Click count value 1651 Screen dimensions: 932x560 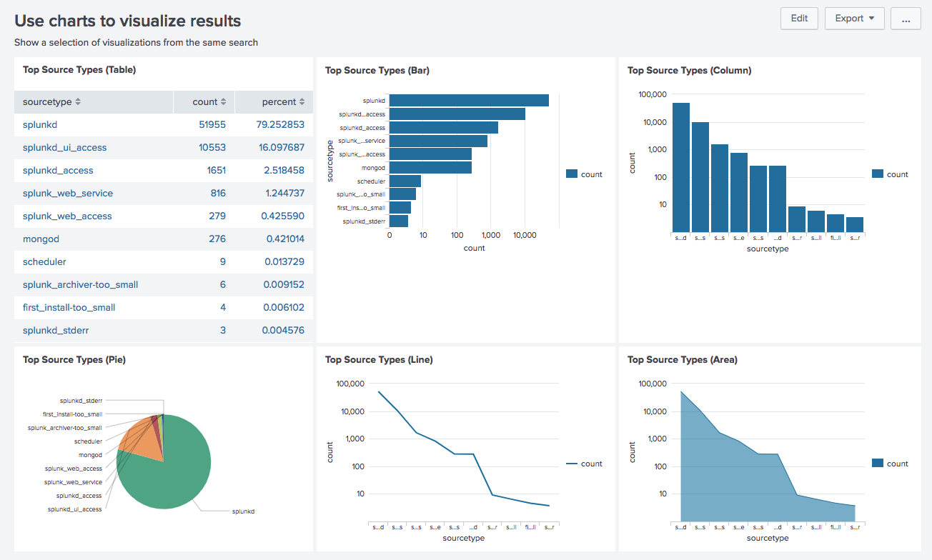click(215, 171)
